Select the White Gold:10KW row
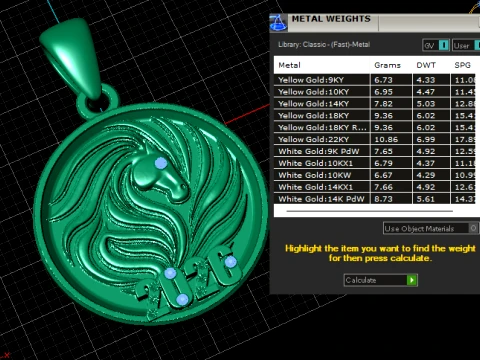This screenshot has height=360, width=480. pos(374,175)
